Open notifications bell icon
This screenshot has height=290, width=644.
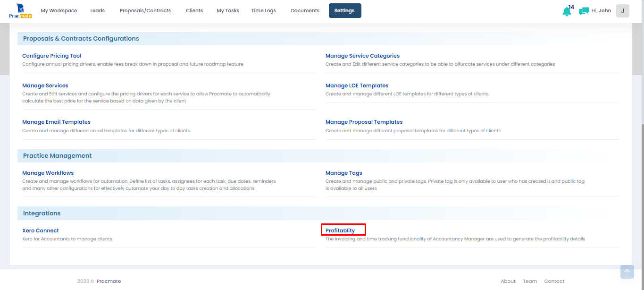(567, 11)
